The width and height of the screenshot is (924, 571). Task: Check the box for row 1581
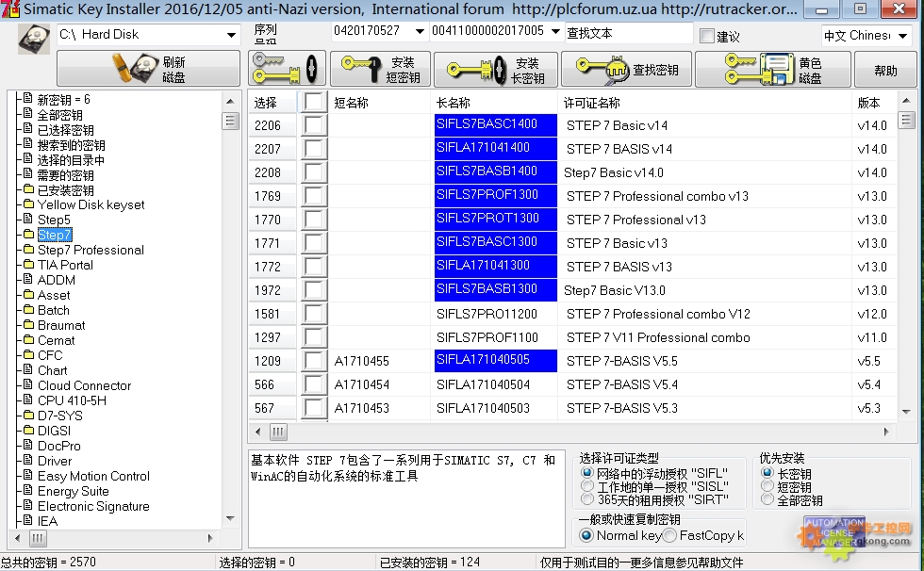pyautogui.click(x=314, y=313)
